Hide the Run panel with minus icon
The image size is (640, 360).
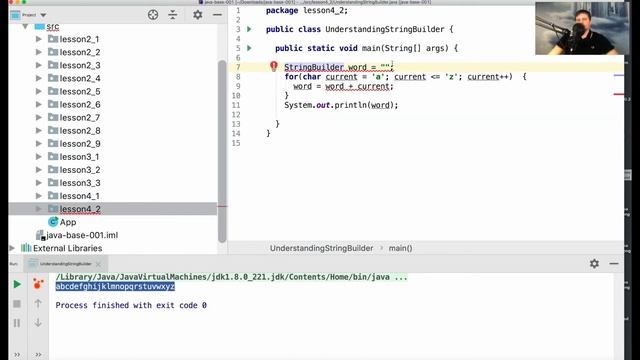(614, 264)
